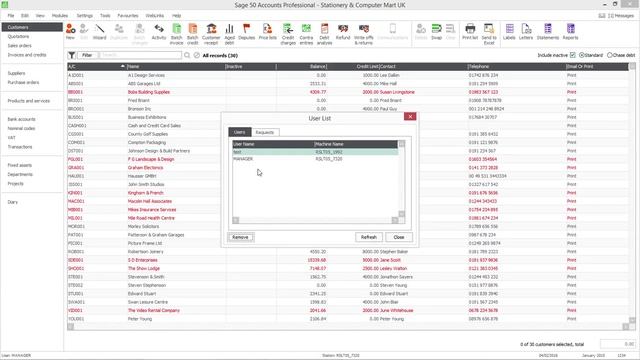Open the Reports toolbar icon
Viewport: 640px width, 360px height.
[570, 31]
